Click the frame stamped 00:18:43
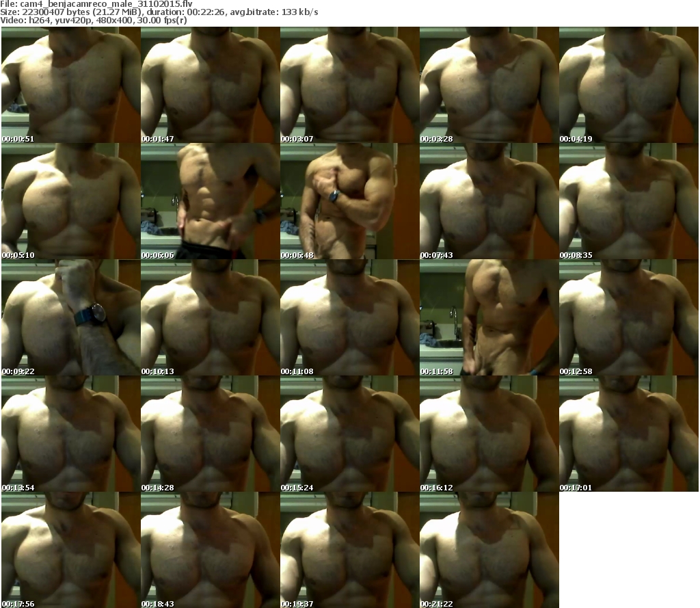700x608 pixels. click(x=211, y=550)
